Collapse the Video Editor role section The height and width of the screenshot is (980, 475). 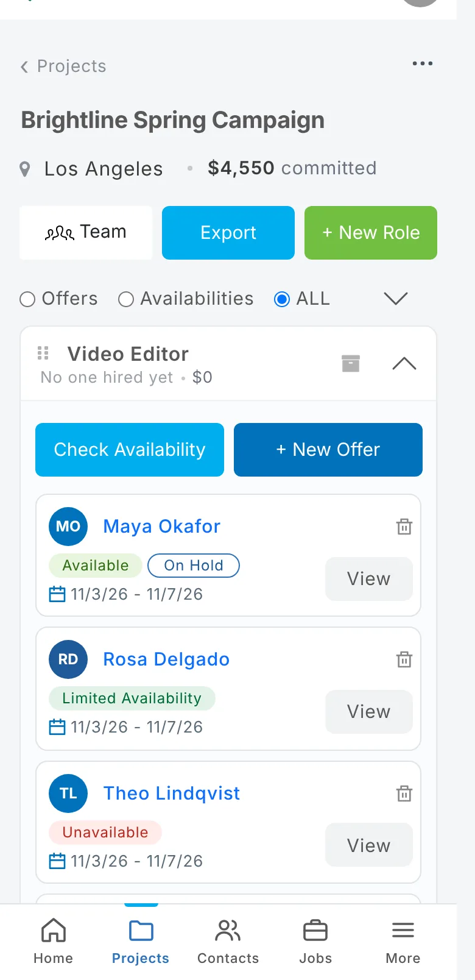click(x=404, y=364)
